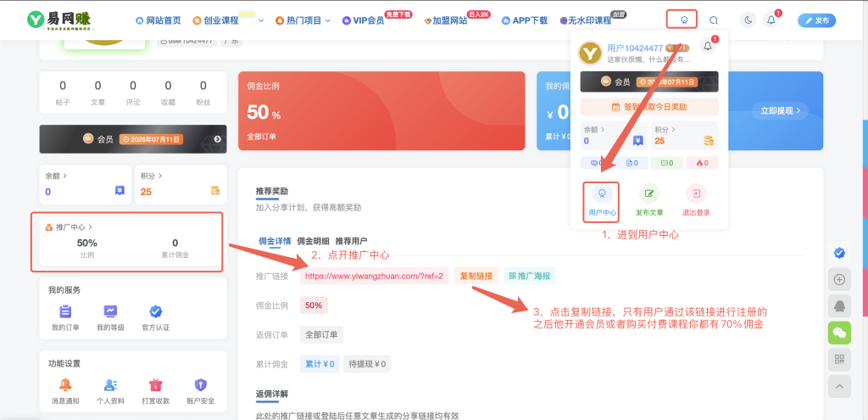Click the 累计￥0 tag
The image size is (868, 420).
click(x=320, y=364)
